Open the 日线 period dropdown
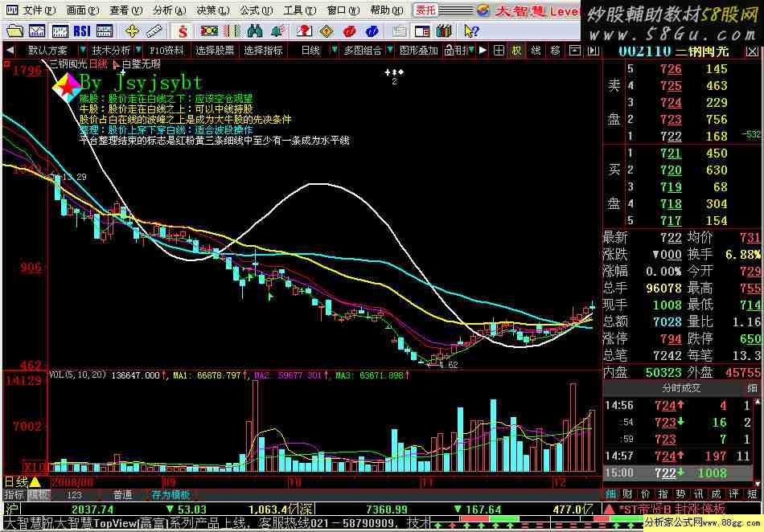The width and height of the screenshot is (764, 532). [x=334, y=50]
